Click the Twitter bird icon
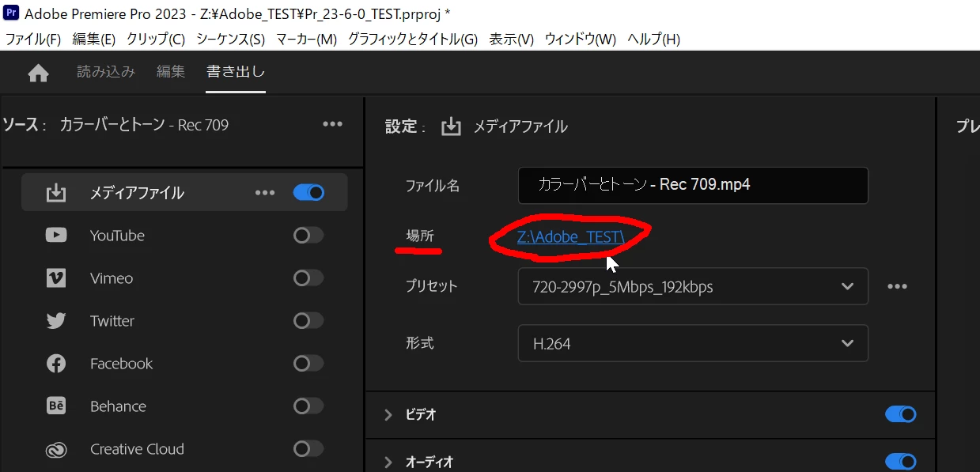Viewport: 980px width, 472px height. click(56, 321)
